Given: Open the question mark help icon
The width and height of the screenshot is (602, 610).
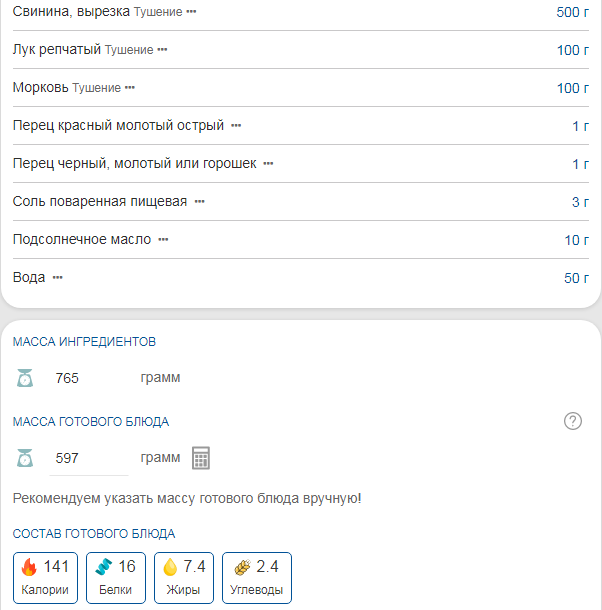Looking at the screenshot, I should click(573, 421).
